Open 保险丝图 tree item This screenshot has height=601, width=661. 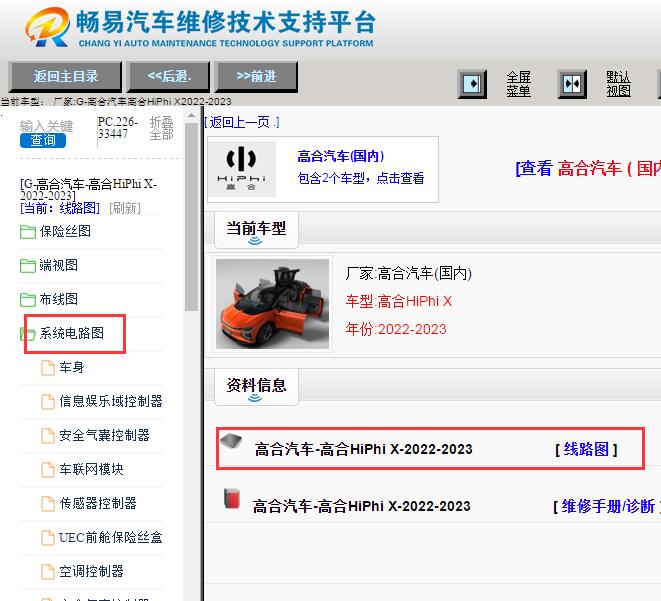tap(65, 231)
